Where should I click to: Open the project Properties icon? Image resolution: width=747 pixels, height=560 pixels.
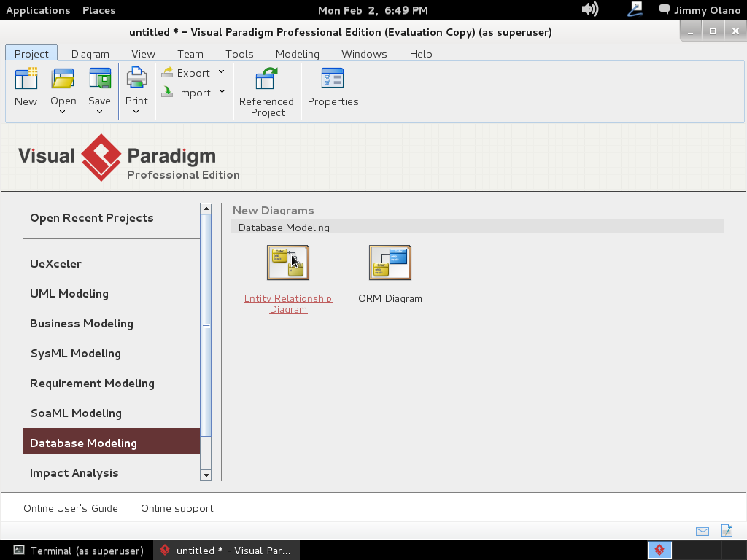(333, 79)
